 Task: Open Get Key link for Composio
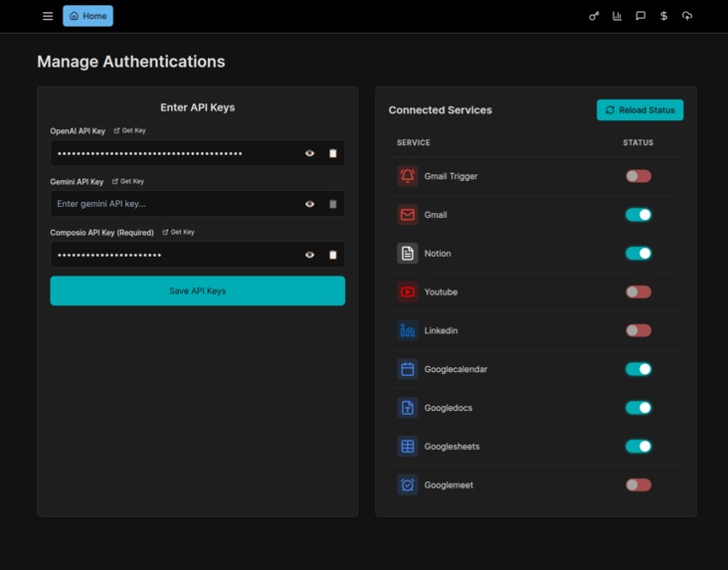[x=178, y=232]
